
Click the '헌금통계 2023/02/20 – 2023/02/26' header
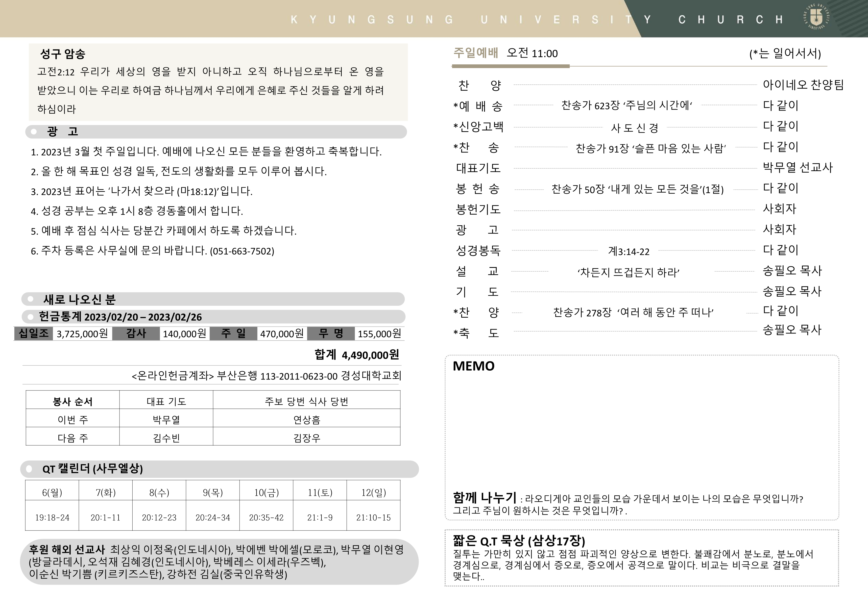(214, 317)
